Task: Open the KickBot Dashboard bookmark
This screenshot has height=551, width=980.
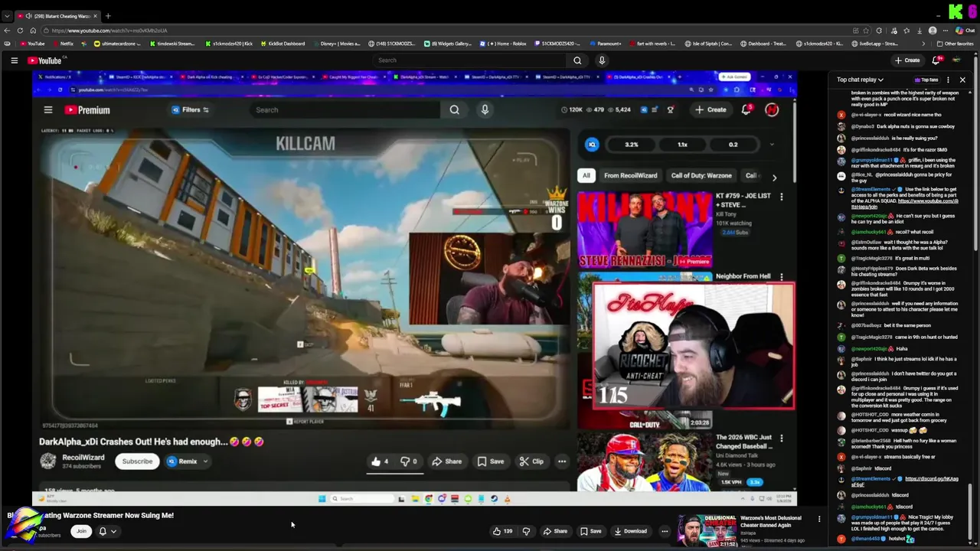Action: tap(283, 44)
